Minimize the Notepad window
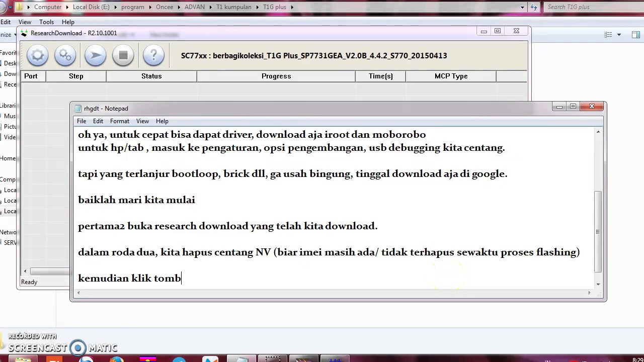Image resolution: width=644 pixels, height=362 pixels. (x=559, y=107)
